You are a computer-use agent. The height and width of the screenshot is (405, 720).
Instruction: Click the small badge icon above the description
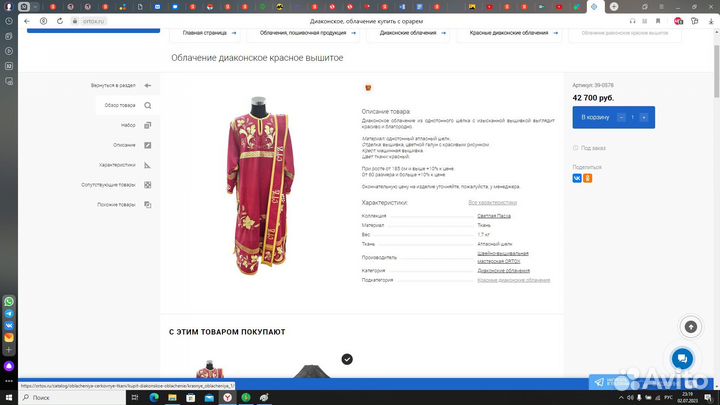pyautogui.click(x=368, y=88)
